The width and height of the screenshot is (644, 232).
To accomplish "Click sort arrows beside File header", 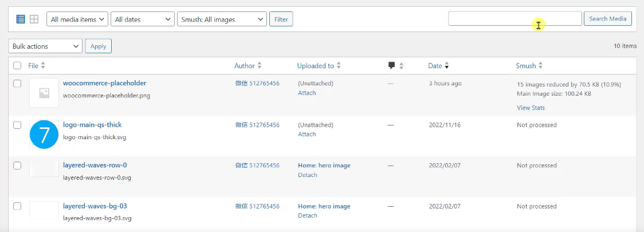I will (43, 66).
